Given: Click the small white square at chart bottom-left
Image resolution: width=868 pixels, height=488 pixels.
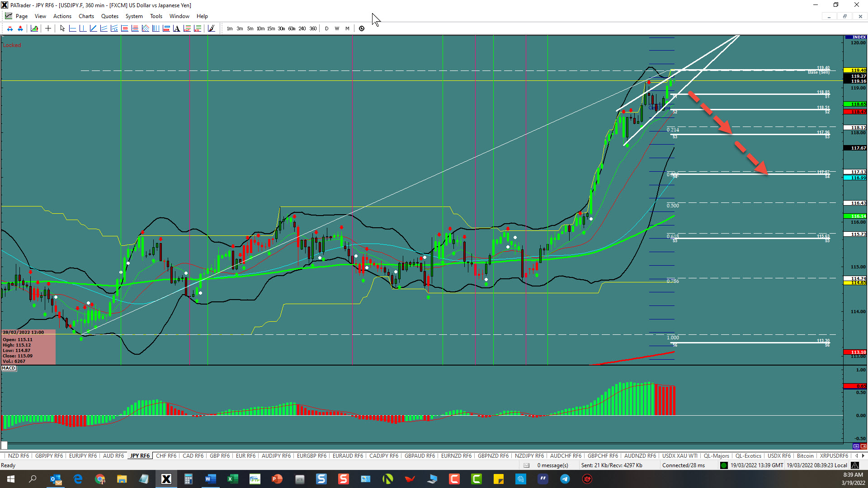Looking at the screenshot, I should point(4,445).
